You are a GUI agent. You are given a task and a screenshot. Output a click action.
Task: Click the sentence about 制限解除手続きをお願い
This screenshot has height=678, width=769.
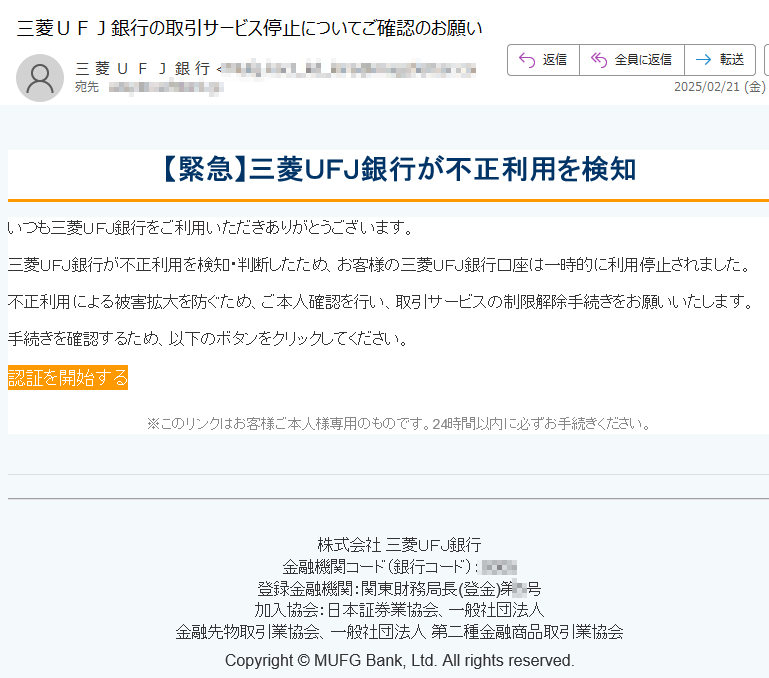(381, 302)
